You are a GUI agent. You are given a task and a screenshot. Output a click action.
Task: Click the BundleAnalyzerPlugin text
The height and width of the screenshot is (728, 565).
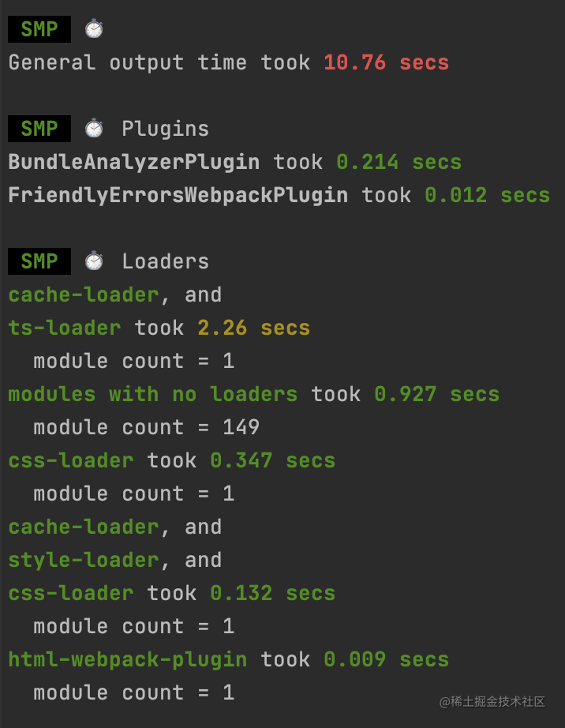pos(134,163)
